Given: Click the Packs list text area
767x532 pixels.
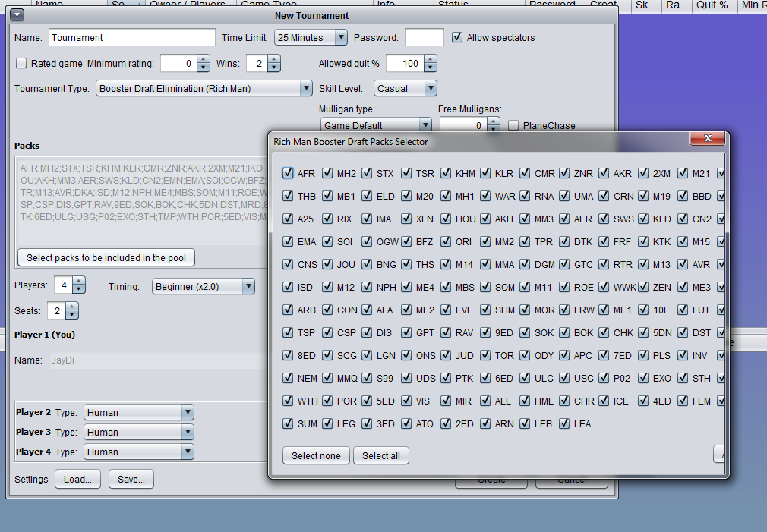Looking at the screenshot, I should coord(142,200).
